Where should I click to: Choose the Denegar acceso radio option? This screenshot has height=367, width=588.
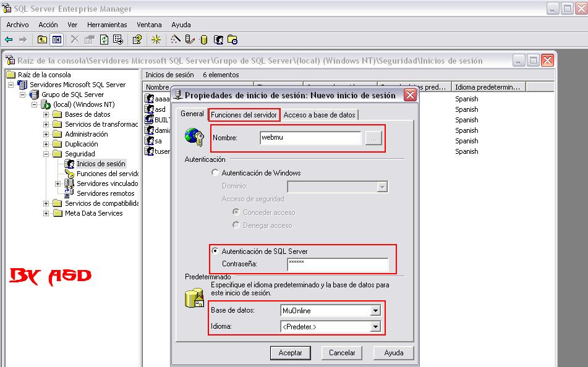236,225
